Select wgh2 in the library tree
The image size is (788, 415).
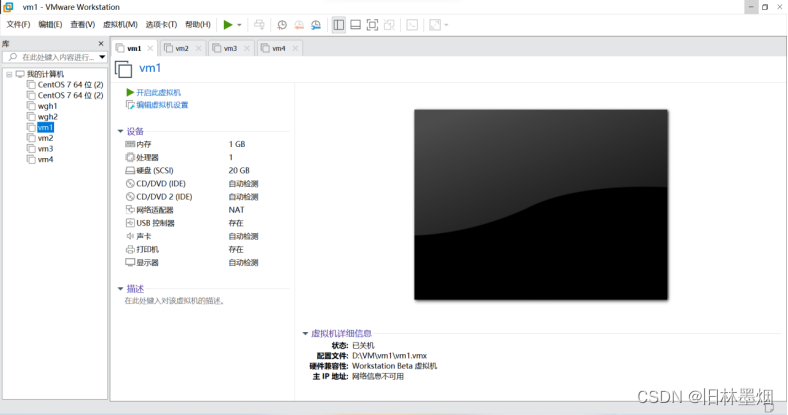[47, 117]
